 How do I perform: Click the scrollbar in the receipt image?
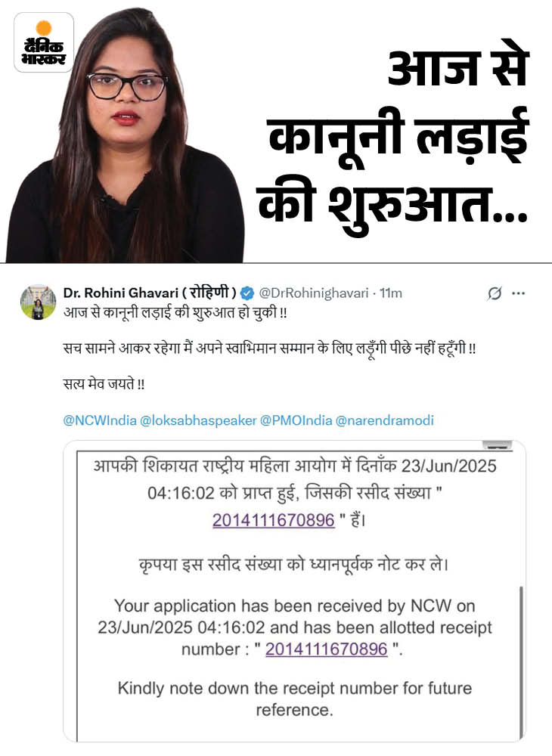[521, 660]
